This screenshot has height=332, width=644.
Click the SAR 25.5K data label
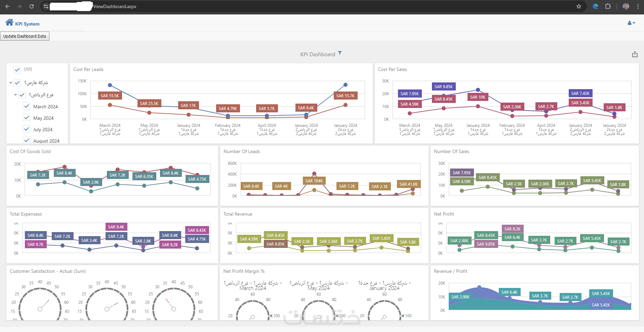click(x=149, y=104)
